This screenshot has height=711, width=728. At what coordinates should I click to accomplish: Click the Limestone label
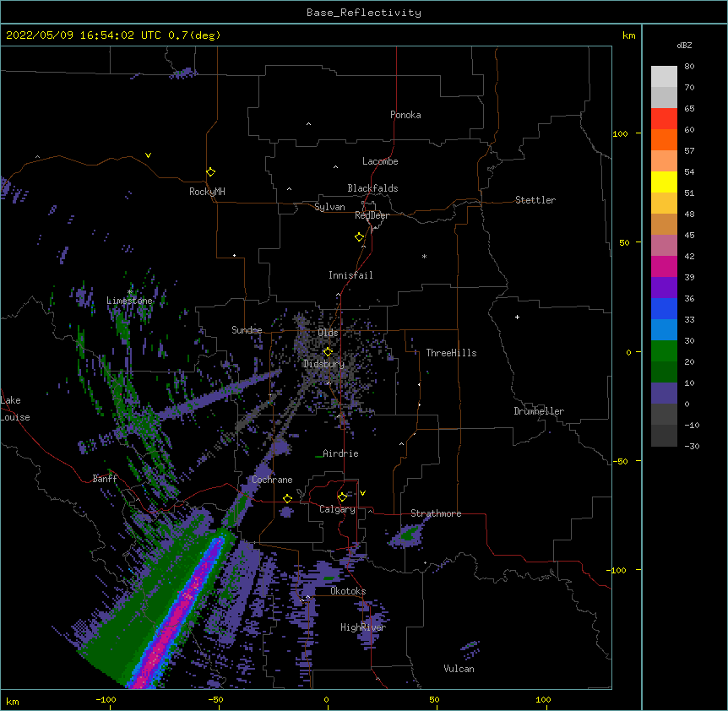tap(129, 301)
